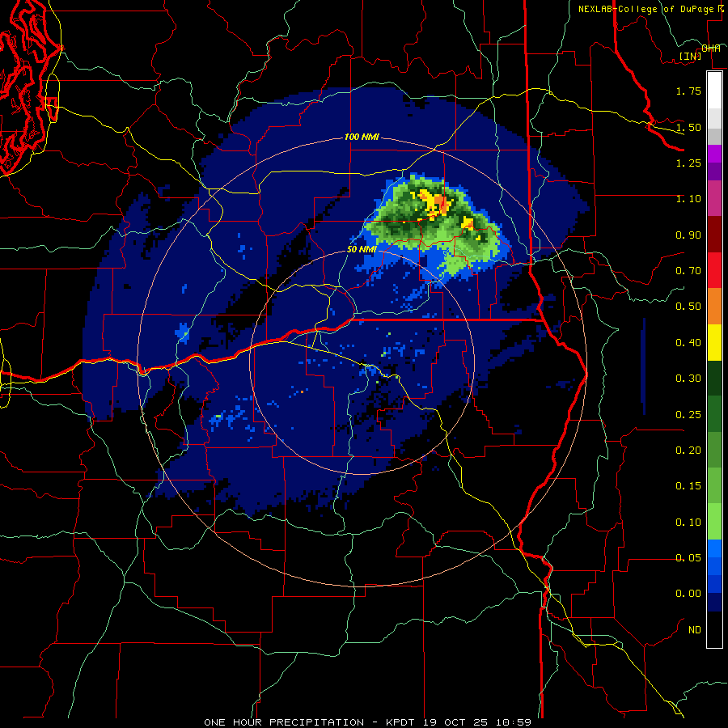Image resolution: width=728 pixels, height=728 pixels.
Task: Pick the black ND swatch at legend bottom
Action: pos(714,629)
